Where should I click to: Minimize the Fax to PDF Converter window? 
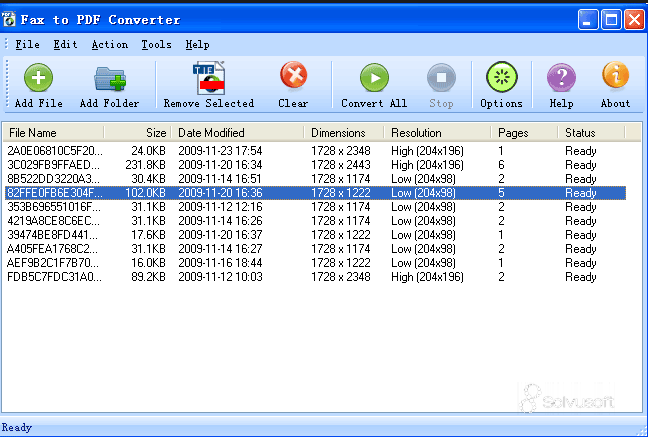click(x=588, y=19)
